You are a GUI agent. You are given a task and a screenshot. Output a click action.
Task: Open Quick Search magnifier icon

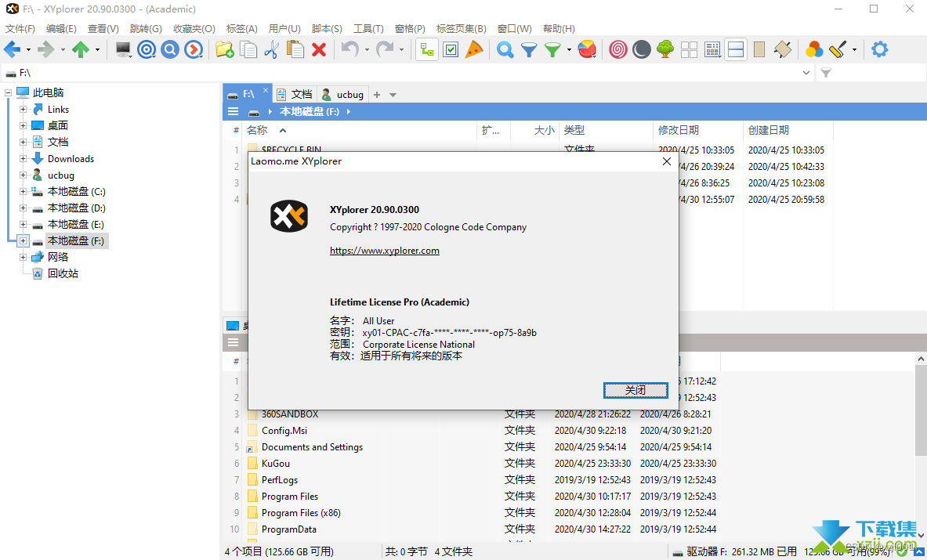click(505, 49)
